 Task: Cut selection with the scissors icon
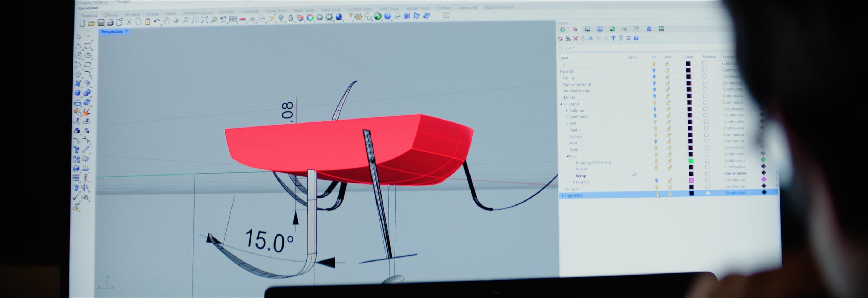pos(129,22)
